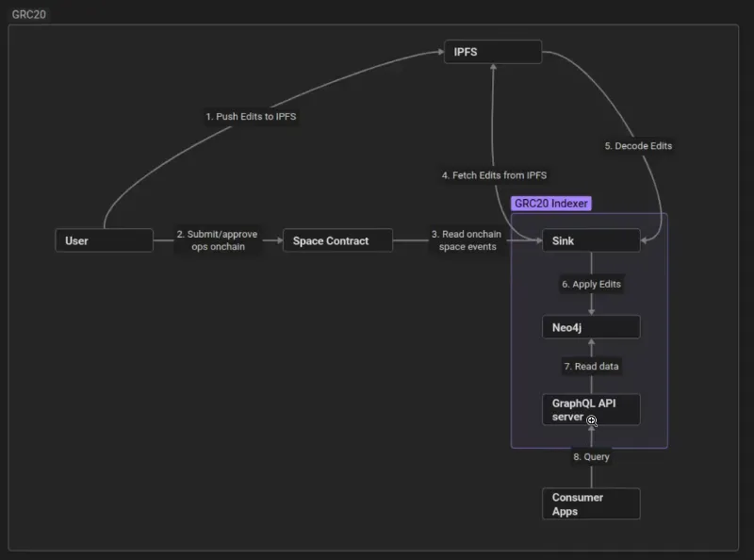
Task: Select the '1. Push Edits to IPFS' label
Action: pos(252,116)
